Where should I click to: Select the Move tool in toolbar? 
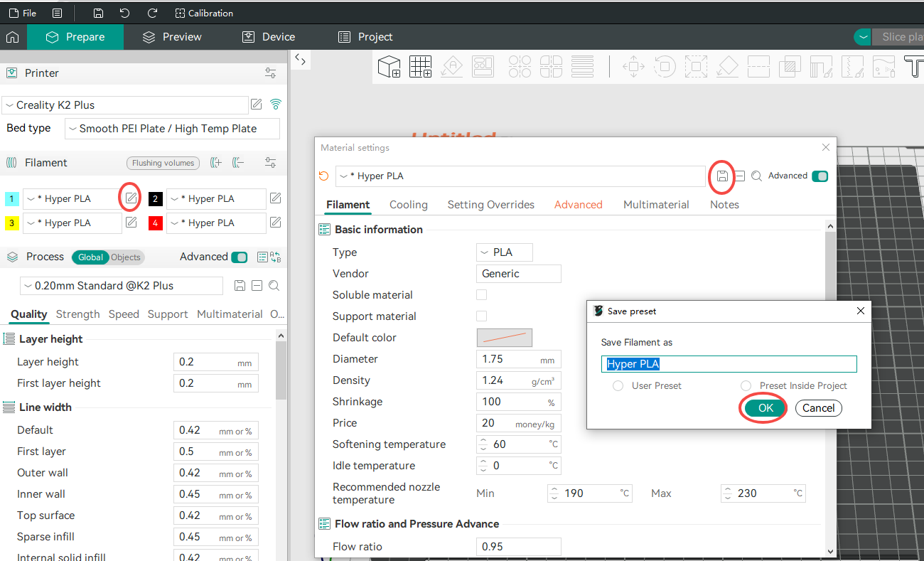pyautogui.click(x=633, y=67)
